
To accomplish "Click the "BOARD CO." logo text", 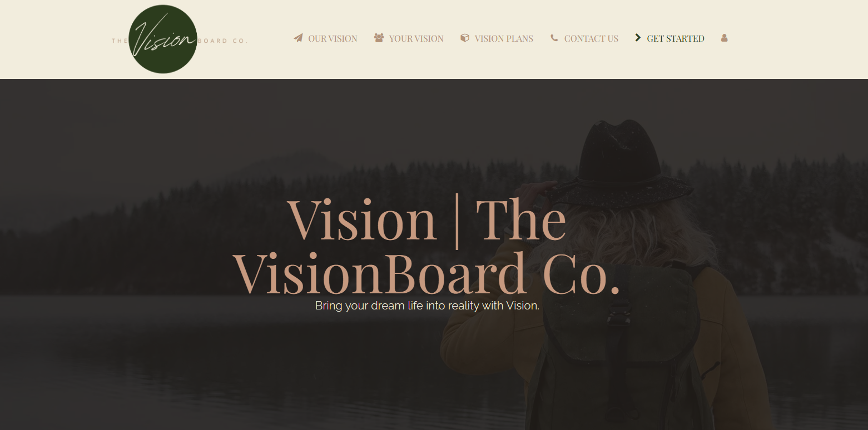I will tap(222, 41).
